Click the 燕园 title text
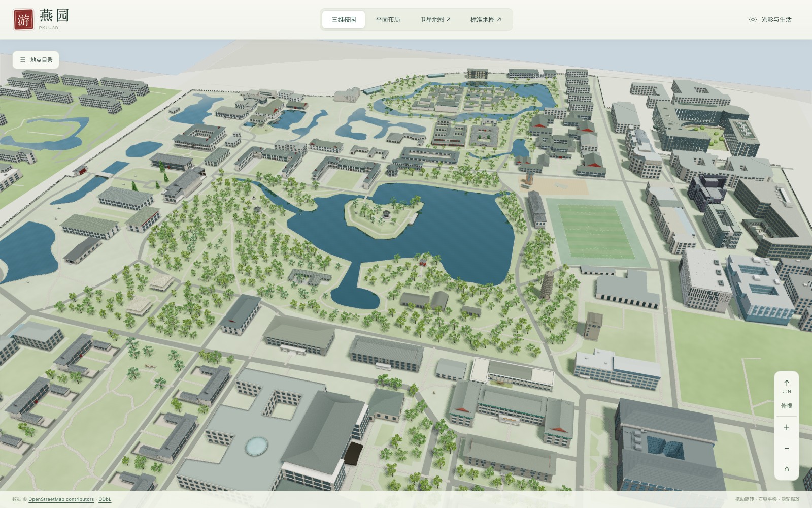The height and width of the screenshot is (508, 812). coord(54,16)
